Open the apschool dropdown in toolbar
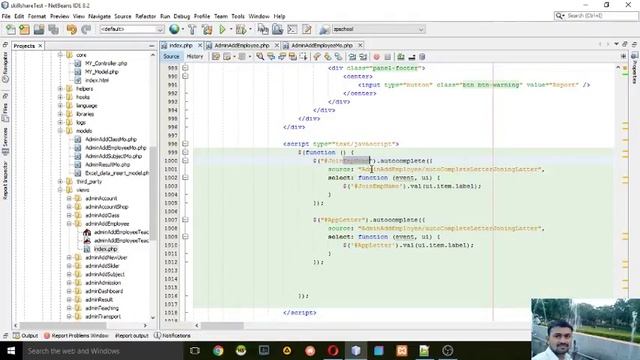640x360 pixels. click(378, 29)
